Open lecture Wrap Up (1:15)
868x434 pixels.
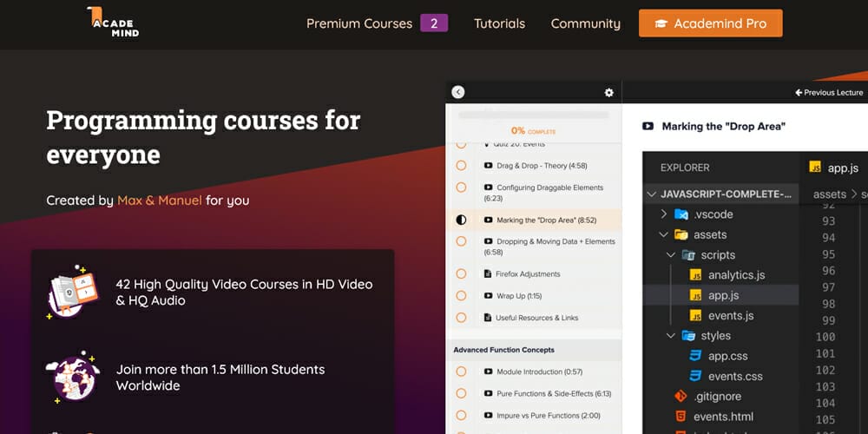[519, 296]
